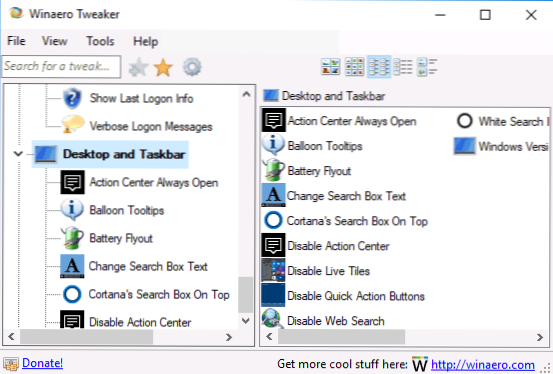Click the tree's vertical scrollbar down arrow
The height and width of the screenshot is (374, 553).
246,321
